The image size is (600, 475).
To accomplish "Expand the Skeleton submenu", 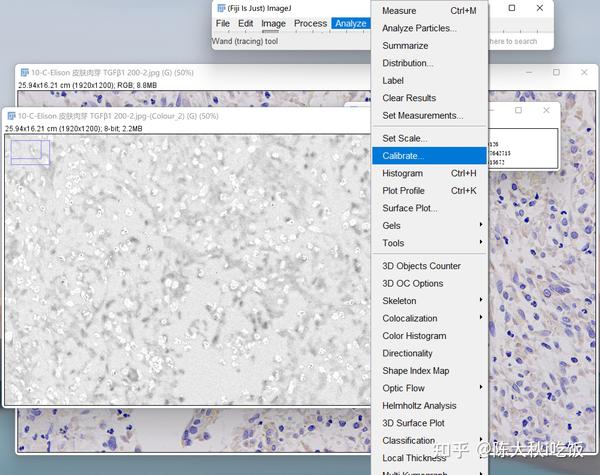I will pyautogui.click(x=429, y=301).
